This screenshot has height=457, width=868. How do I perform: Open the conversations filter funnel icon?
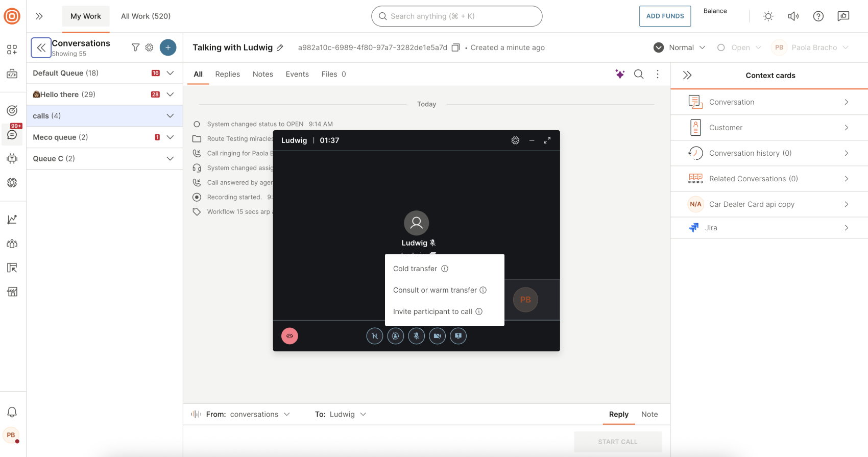click(x=135, y=47)
